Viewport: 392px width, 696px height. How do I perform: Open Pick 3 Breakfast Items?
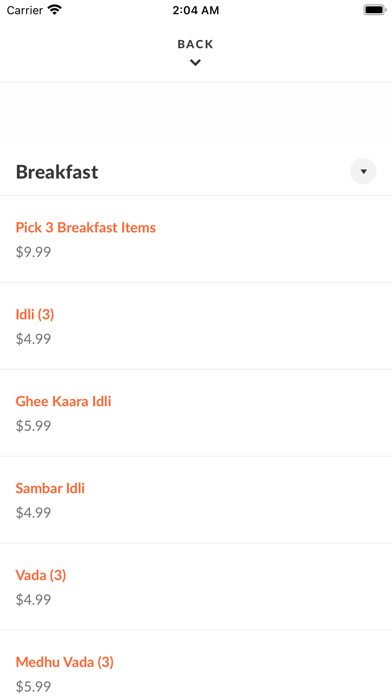(86, 228)
